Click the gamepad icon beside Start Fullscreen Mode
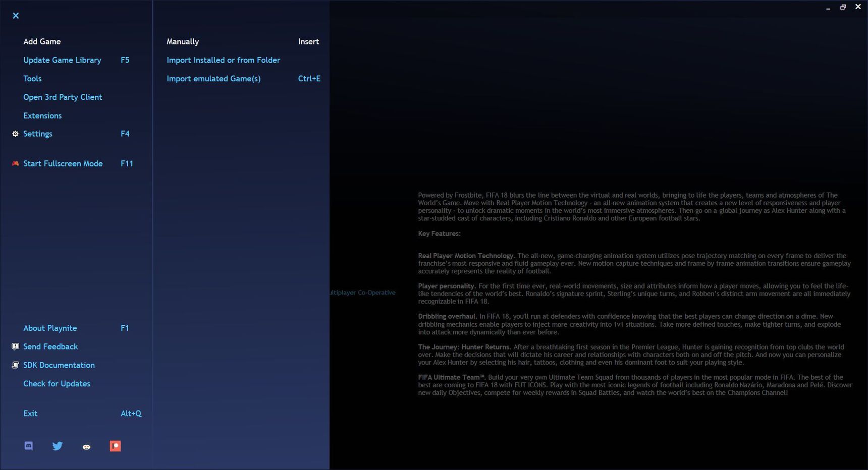The image size is (868, 470). click(15, 163)
